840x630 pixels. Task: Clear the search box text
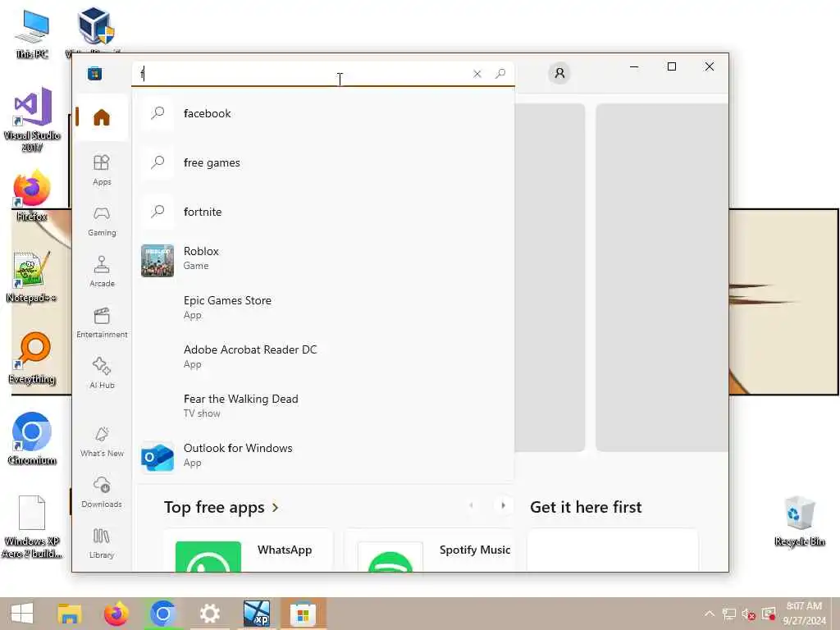pyautogui.click(x=477, y=74)
